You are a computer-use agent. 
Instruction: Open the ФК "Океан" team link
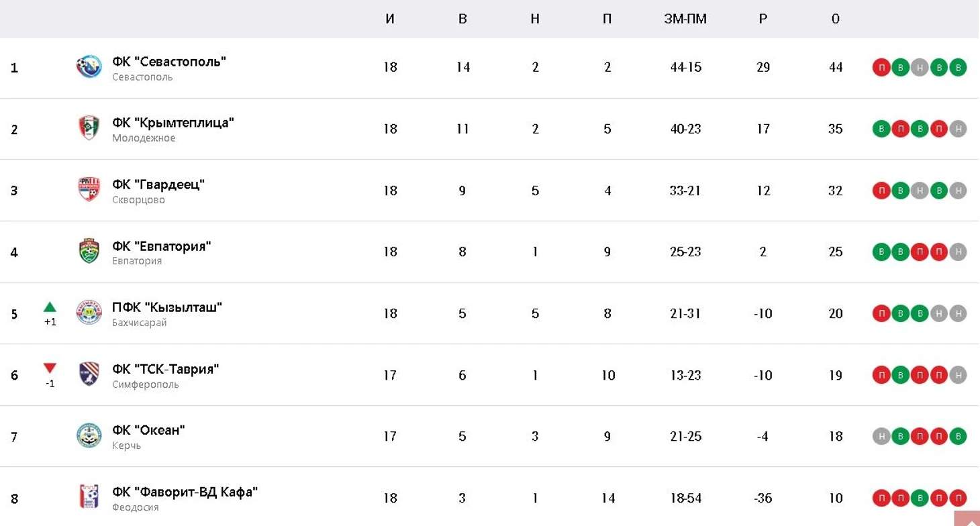tap(148, 430)
